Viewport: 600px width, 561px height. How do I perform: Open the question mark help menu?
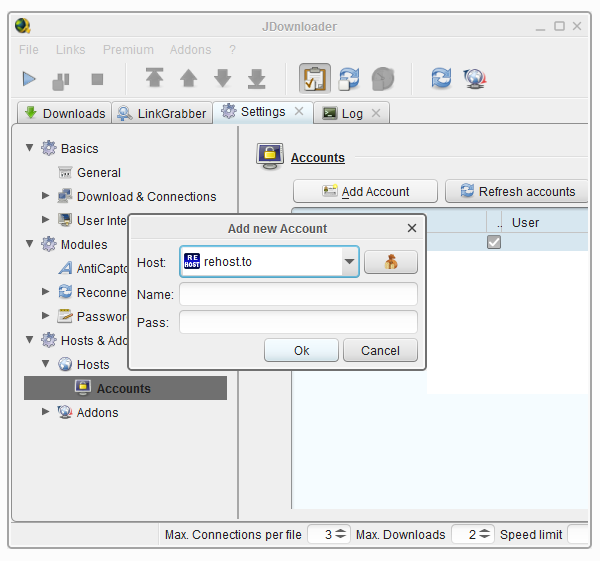(x=232, y=50)
